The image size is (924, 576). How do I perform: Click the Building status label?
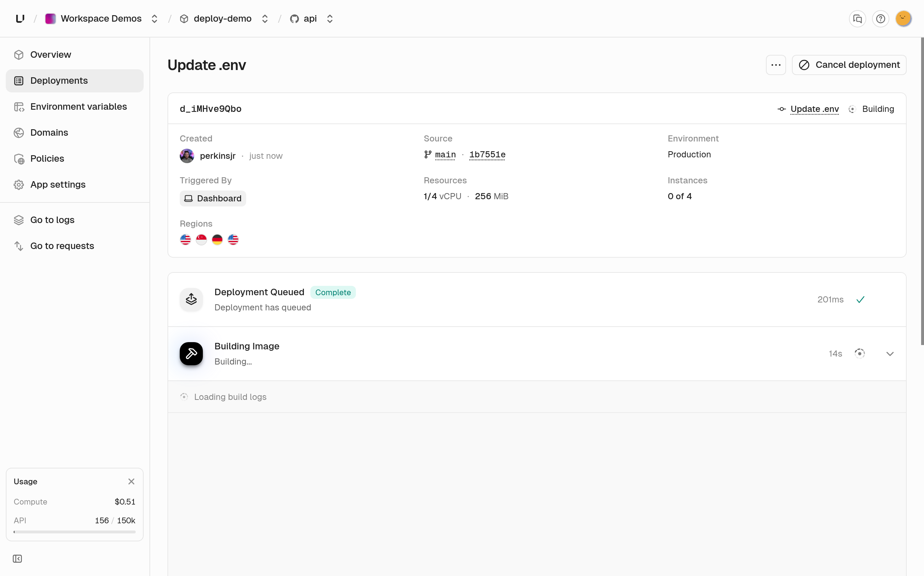(878, 109)
